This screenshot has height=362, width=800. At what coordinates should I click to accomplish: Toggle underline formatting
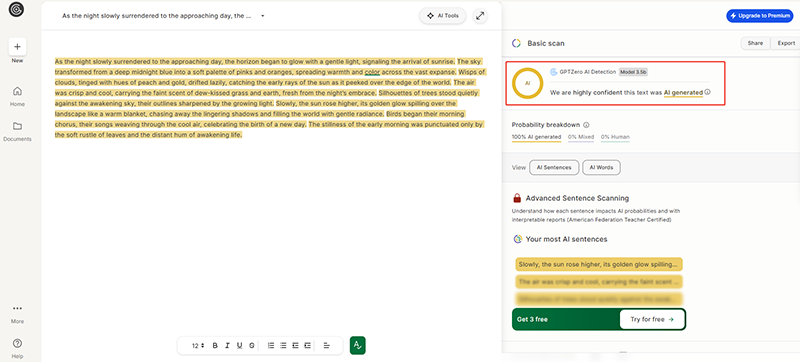click(239, 346)
